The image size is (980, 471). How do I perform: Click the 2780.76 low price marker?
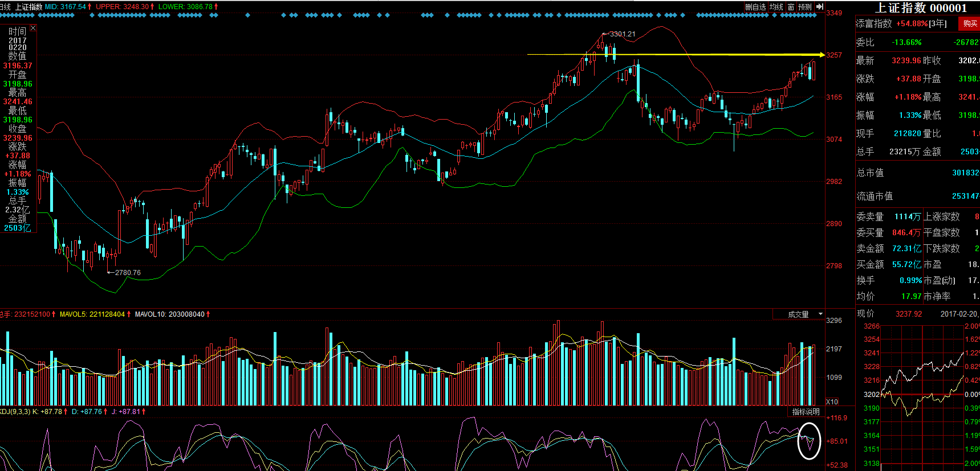click(x=128, y=273)
